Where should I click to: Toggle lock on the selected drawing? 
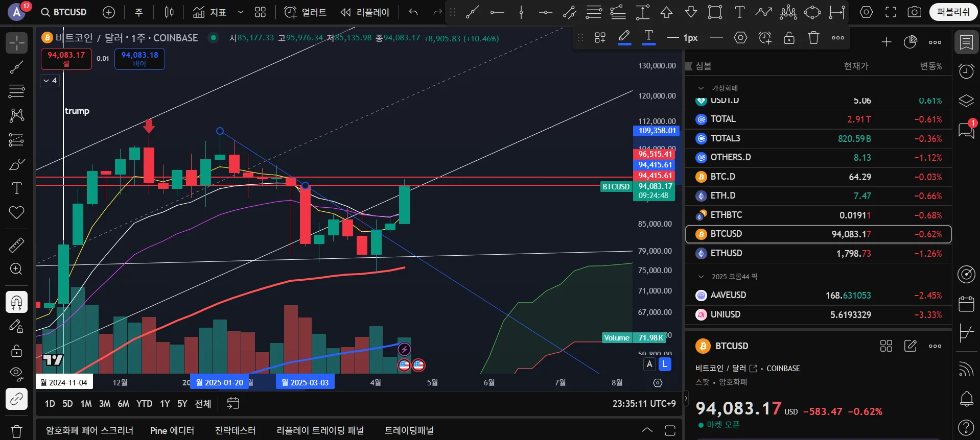789,38
